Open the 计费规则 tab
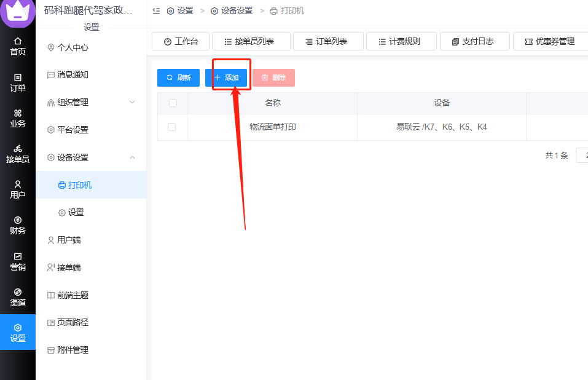588x380 pixels. click(x=401, y=41)
